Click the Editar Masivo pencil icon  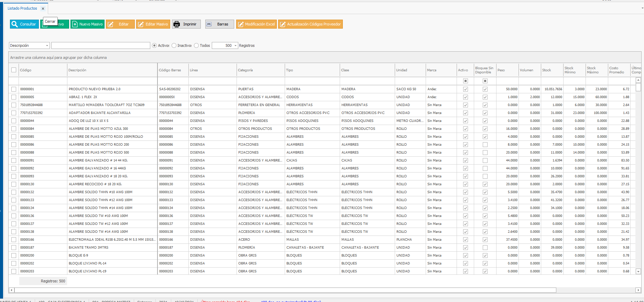141,24
